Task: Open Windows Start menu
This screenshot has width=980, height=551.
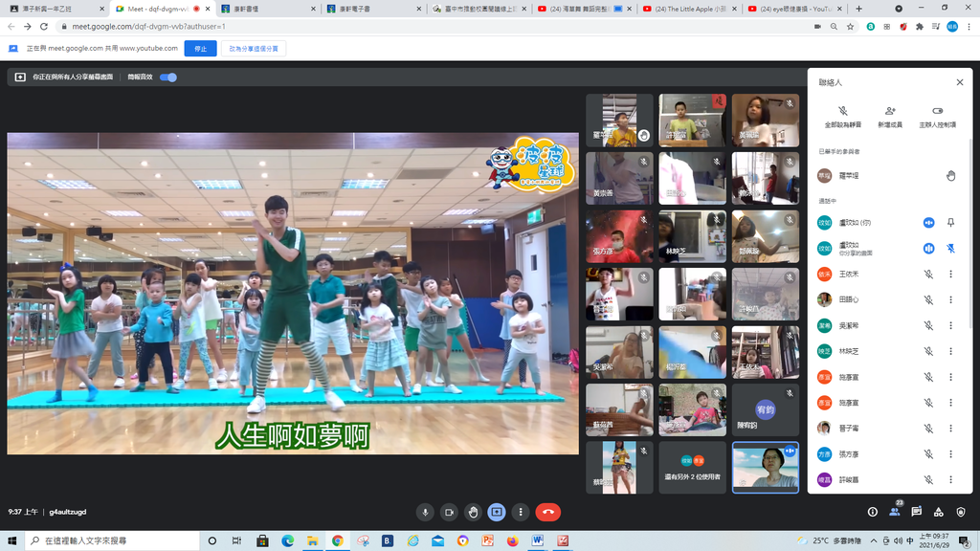Action: click(11, 541)
